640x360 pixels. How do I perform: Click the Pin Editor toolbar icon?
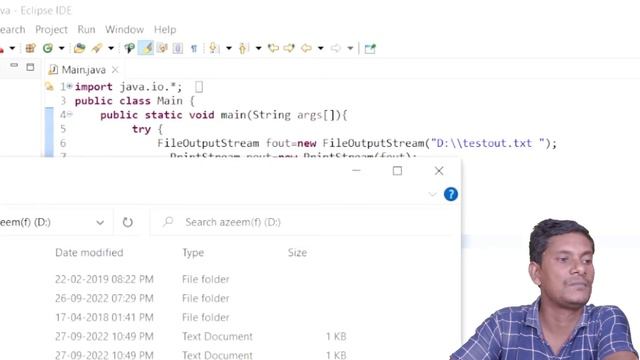click(x=370, y=49)
